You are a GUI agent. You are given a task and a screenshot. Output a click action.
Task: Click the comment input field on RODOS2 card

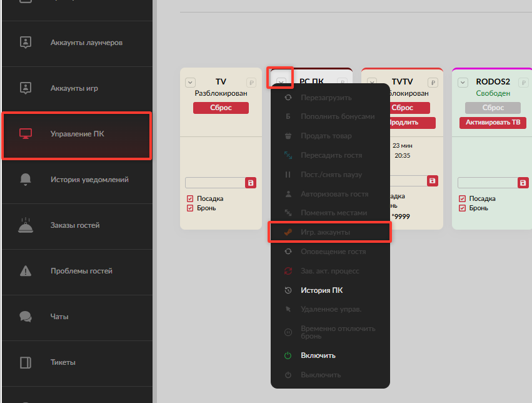488,183
